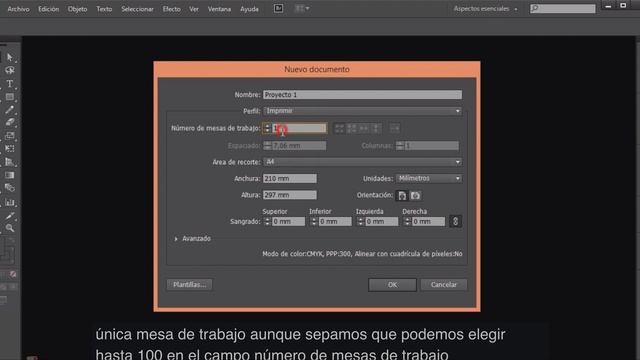
Task: Click the OK button
Action: 392,285
